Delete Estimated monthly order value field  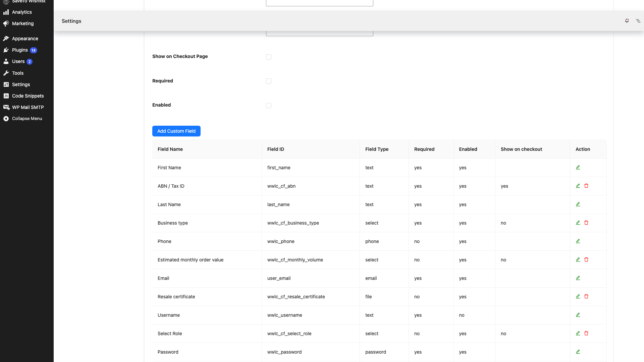coord(586,259)
